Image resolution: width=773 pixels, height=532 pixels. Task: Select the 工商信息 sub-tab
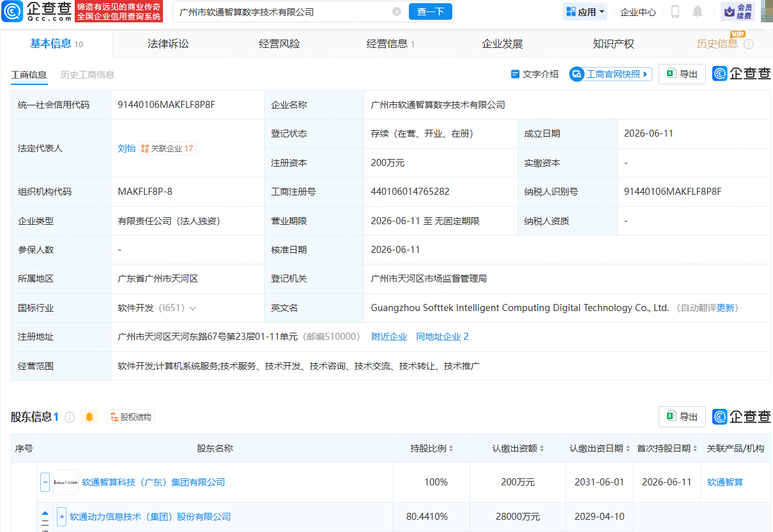coord(29,75)
